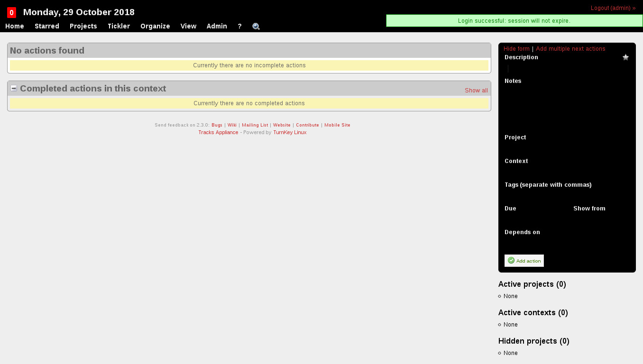Open the Mobile Site footer link
The image size is (643, 364).
point(337,125)
